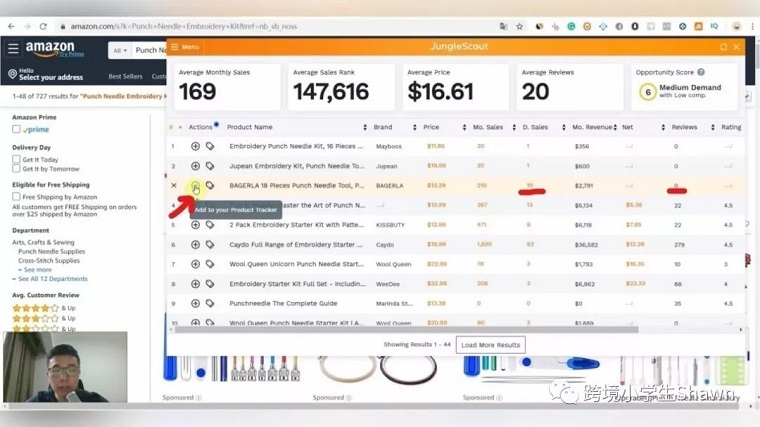Click the Amazon search input field
This screenshot has width=760, height=427.
149,50
